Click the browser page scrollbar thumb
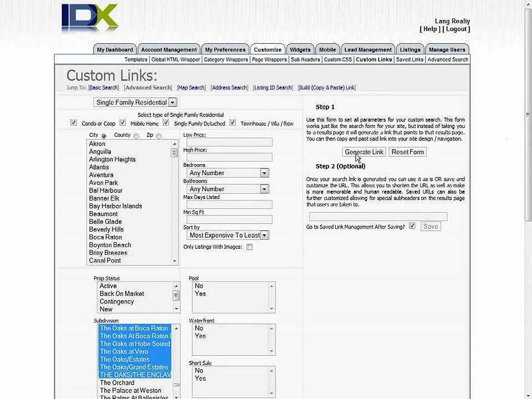Screen dimensions: 532x399 click(528, 115)
